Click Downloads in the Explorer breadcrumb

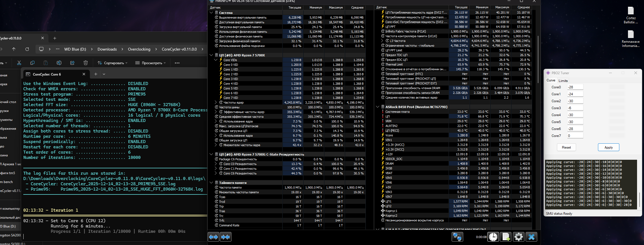point(107,49)
